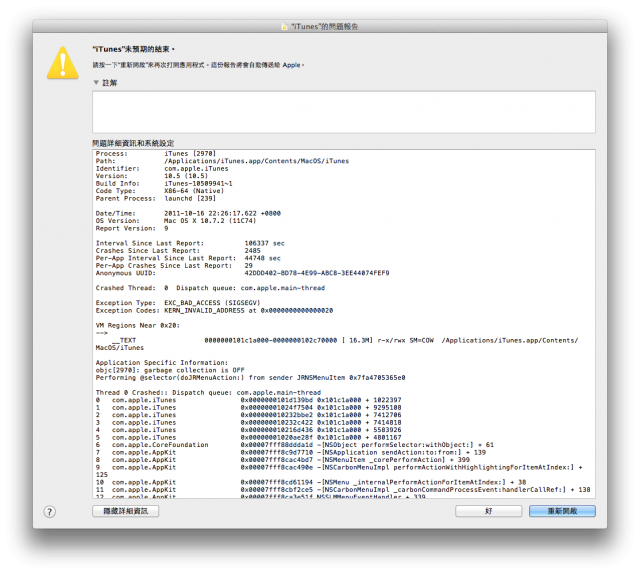Click the "Application Specific Information:" line
Viewport: 640px width, 574px height.
click(162, 363)
